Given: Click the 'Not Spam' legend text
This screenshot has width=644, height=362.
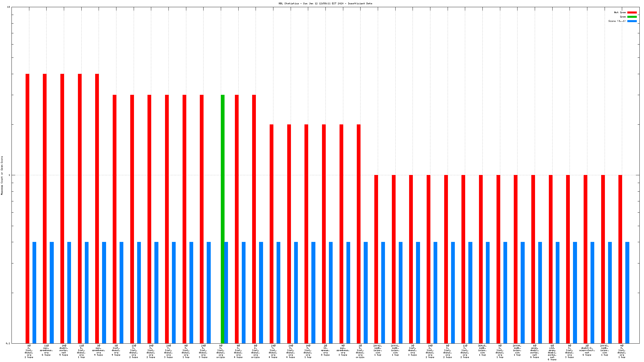Looking at the screenshot, I should (620, 12).
